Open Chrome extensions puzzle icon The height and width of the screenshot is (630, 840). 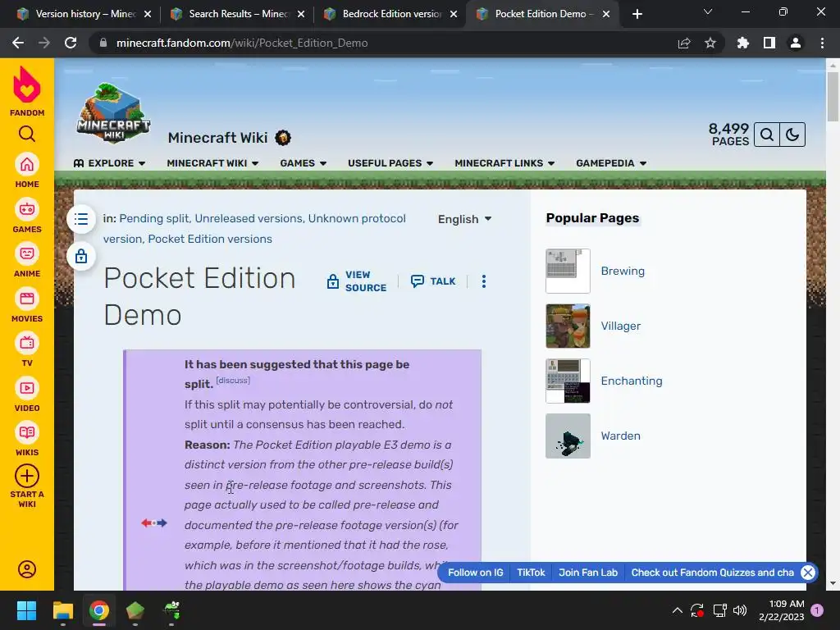[743, 43]
